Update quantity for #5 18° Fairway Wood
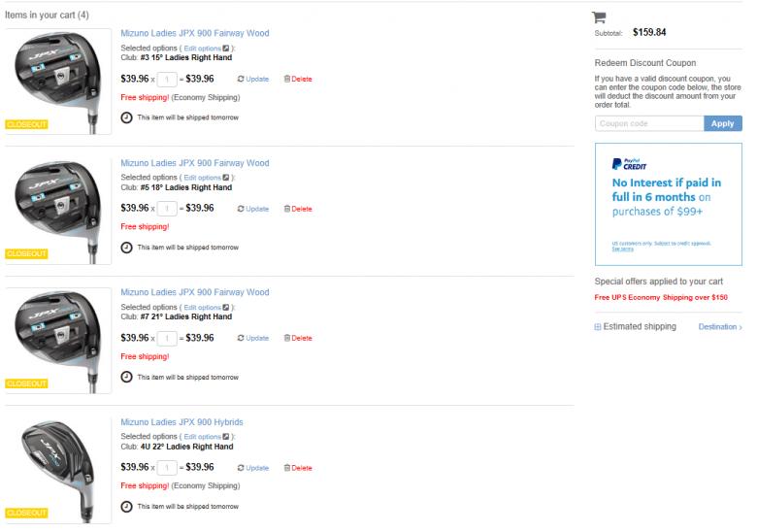 253,209
